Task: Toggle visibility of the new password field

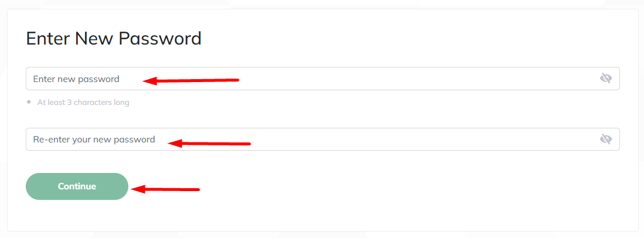Action: pos(605,78)
